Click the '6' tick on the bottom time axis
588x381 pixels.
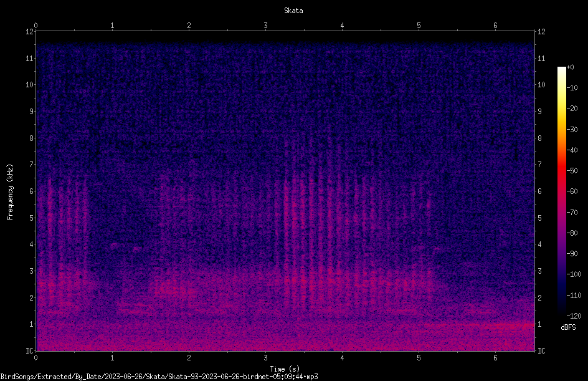pos(495,358)
